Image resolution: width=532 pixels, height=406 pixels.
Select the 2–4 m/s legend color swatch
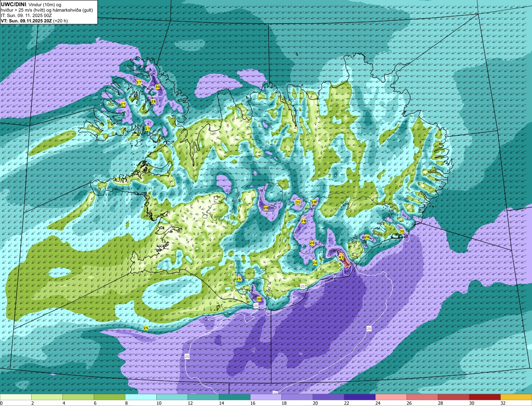click(x=47, y=397)
